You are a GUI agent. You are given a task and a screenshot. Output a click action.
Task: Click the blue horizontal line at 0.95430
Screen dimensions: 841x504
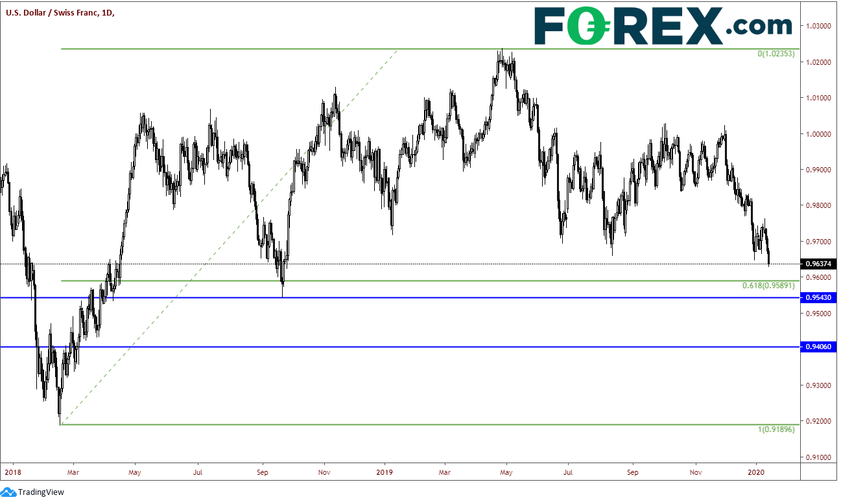click(400, 297)
